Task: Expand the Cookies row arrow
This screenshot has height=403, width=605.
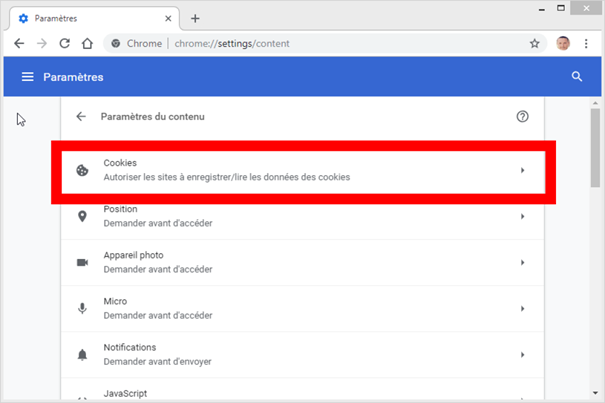Action: tap(522, 171)
